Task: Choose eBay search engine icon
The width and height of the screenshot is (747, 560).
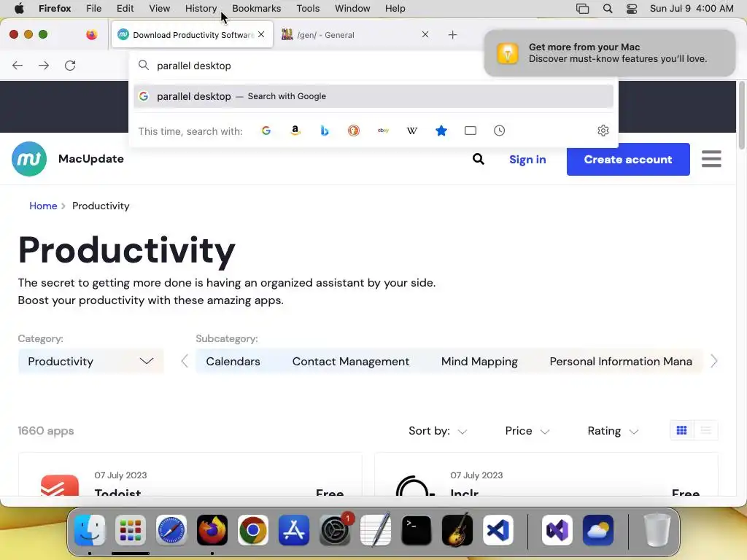Action: (383, 131)
